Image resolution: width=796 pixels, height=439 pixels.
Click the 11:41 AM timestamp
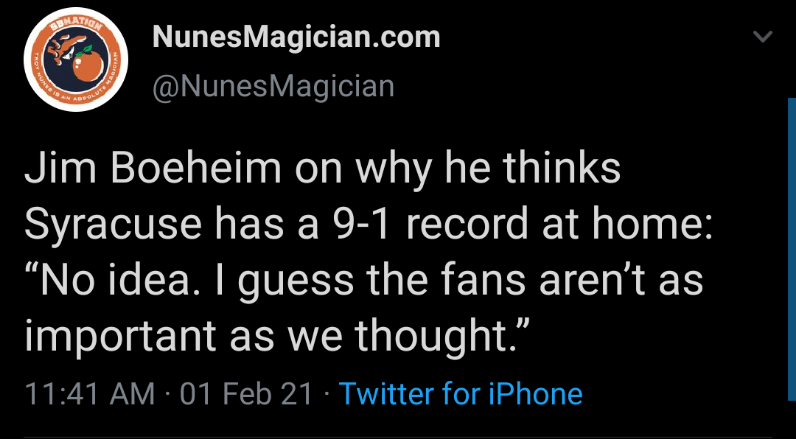point(88,393)
